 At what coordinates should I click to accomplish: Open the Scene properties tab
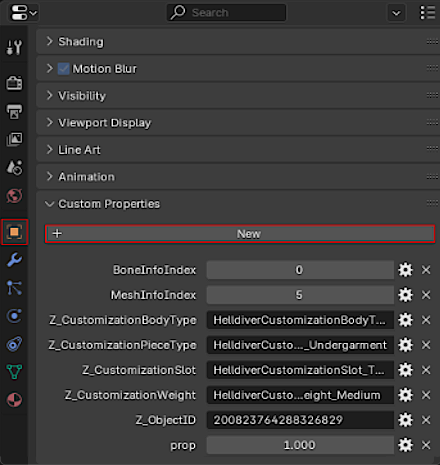(x=14, y=167)
